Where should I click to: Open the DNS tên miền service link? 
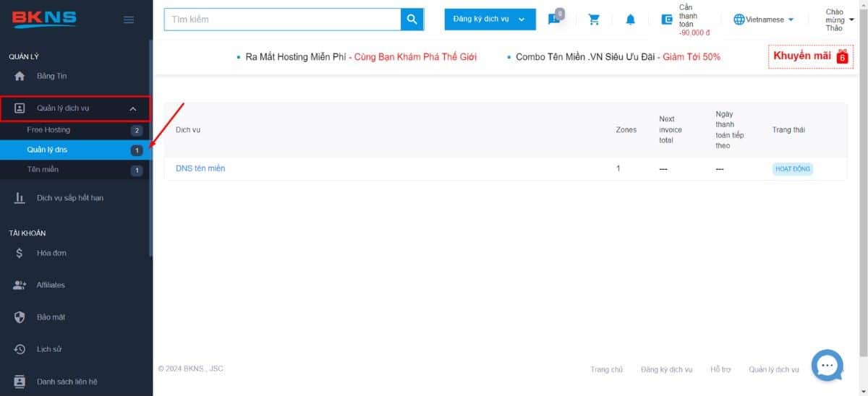coord(200,168)
